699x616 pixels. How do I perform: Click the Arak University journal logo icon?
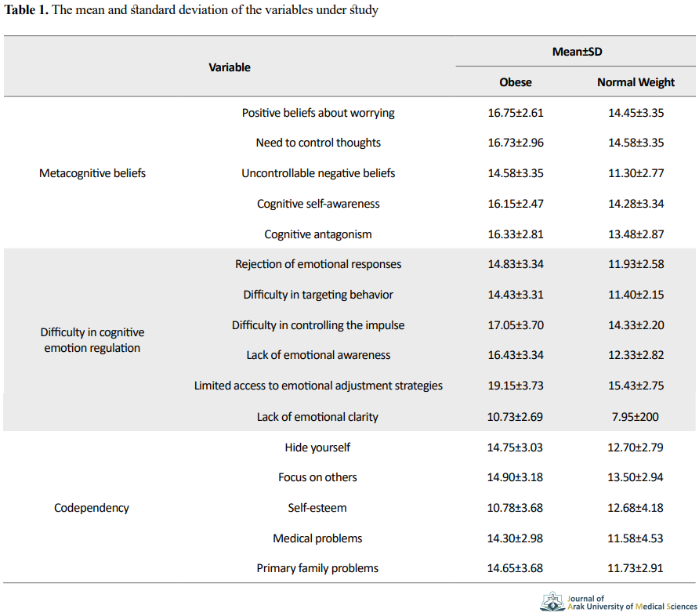[552, 602]
